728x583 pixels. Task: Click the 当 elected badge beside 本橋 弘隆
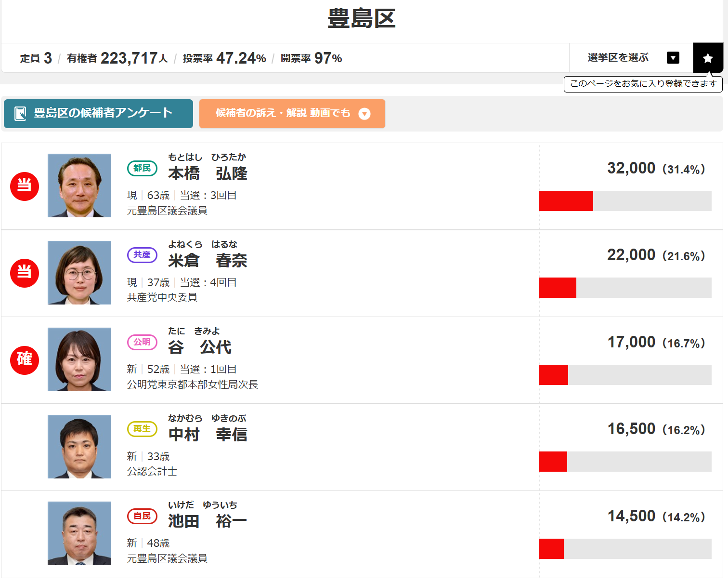tap(25, 186)
